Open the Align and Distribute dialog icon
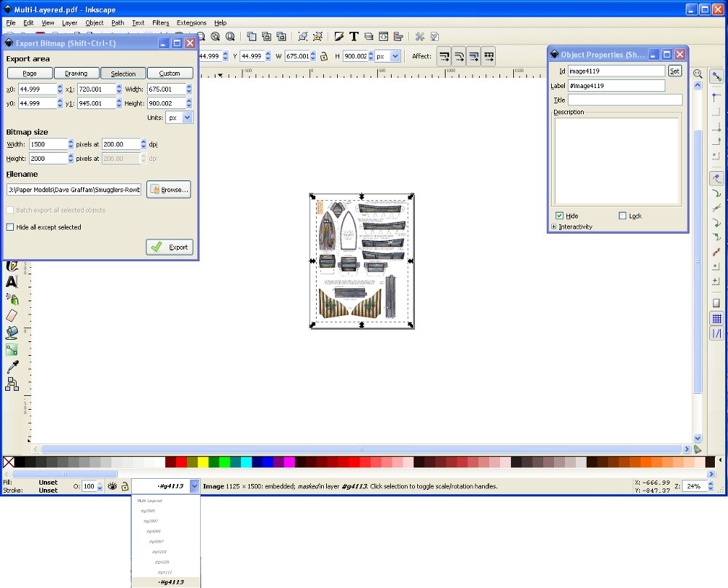 (x=398, y=36)
